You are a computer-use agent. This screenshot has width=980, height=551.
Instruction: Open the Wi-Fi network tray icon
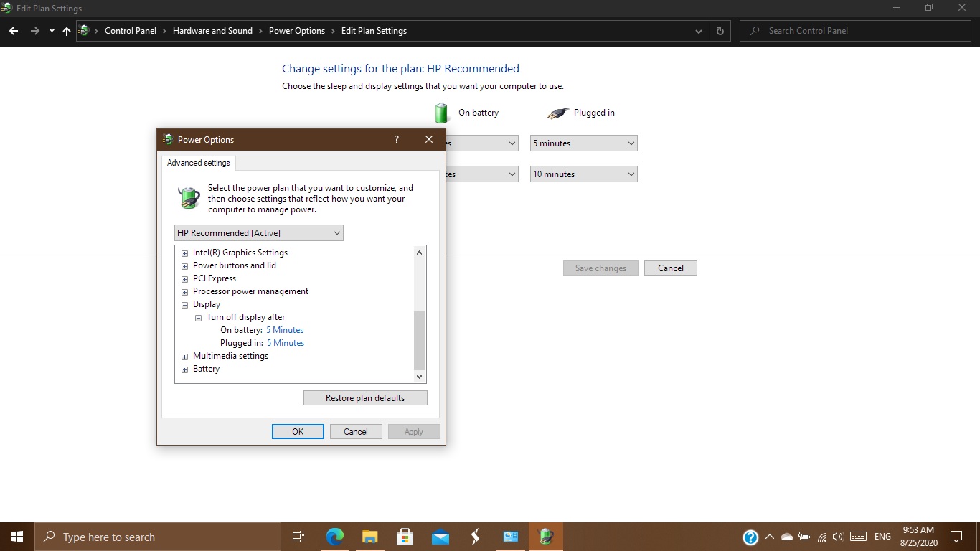pos(821,537)
